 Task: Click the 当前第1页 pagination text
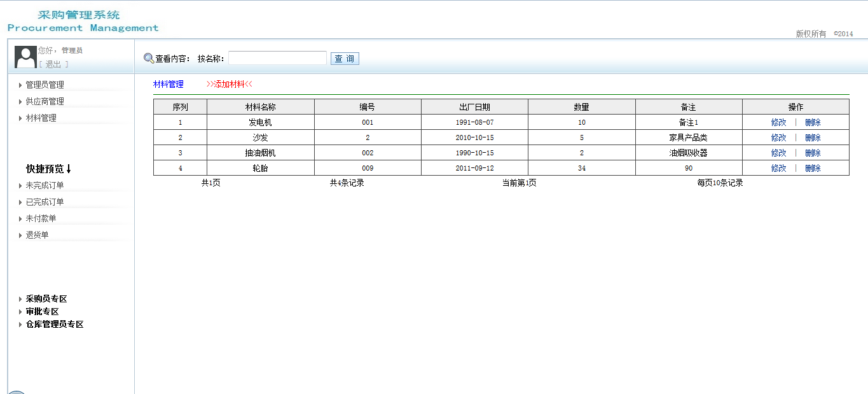click(520, 183)
